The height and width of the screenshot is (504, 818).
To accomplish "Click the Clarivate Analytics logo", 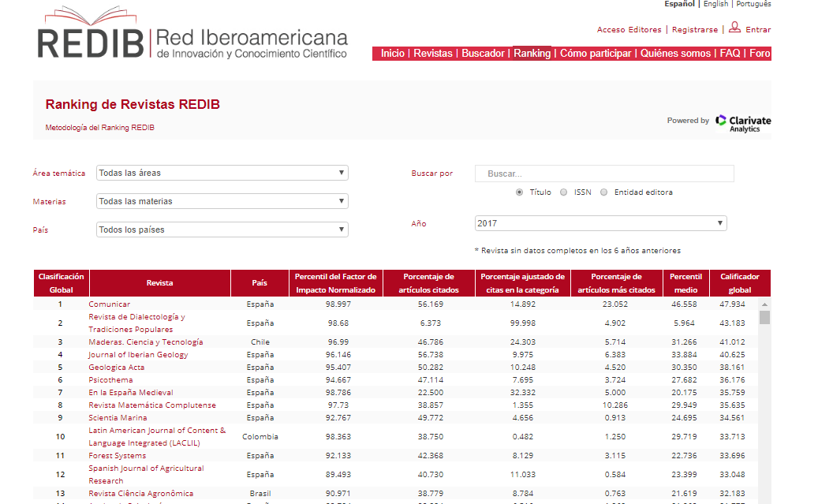I will 742,122.
